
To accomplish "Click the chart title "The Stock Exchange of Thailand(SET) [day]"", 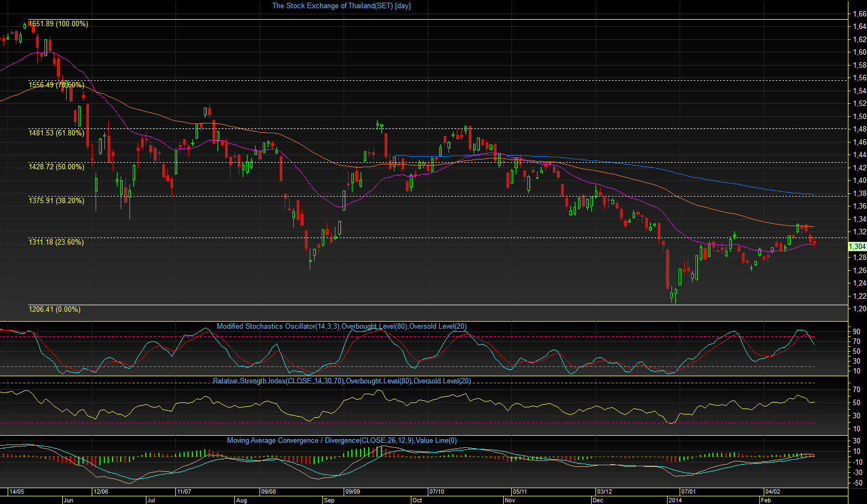I will pyautogui.click(x=341, y=6).
